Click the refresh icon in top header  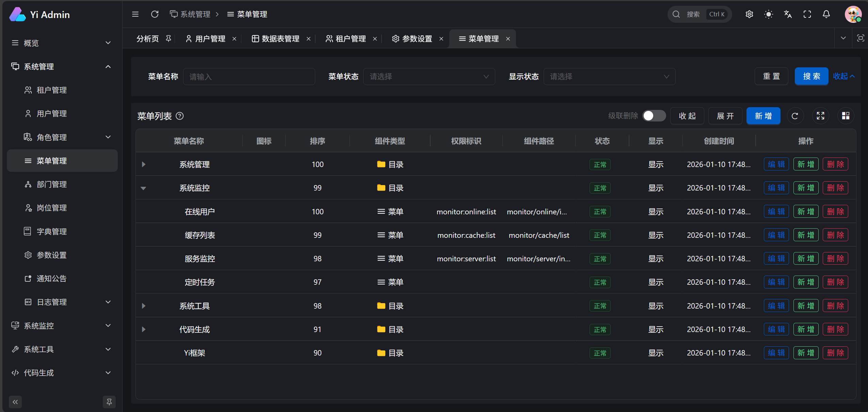coord(155,14)
